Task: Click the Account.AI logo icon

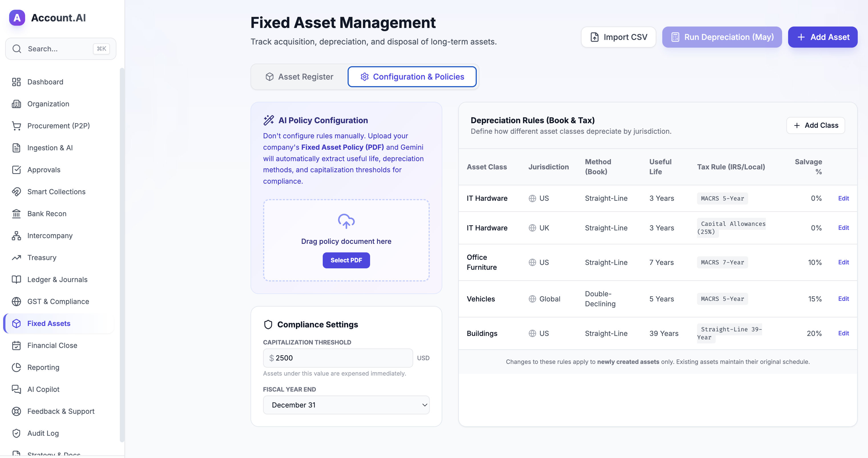Action: (x=17, y=17)
